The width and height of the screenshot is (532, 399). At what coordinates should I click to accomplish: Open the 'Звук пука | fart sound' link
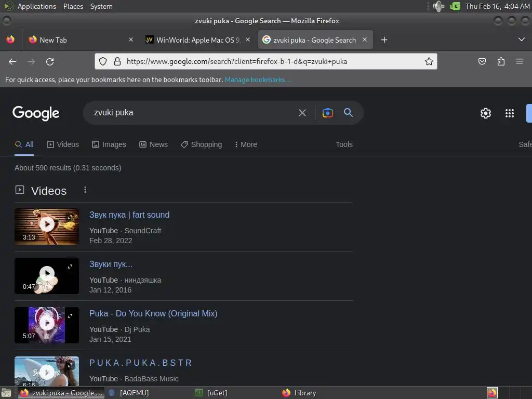coord(129,215)
